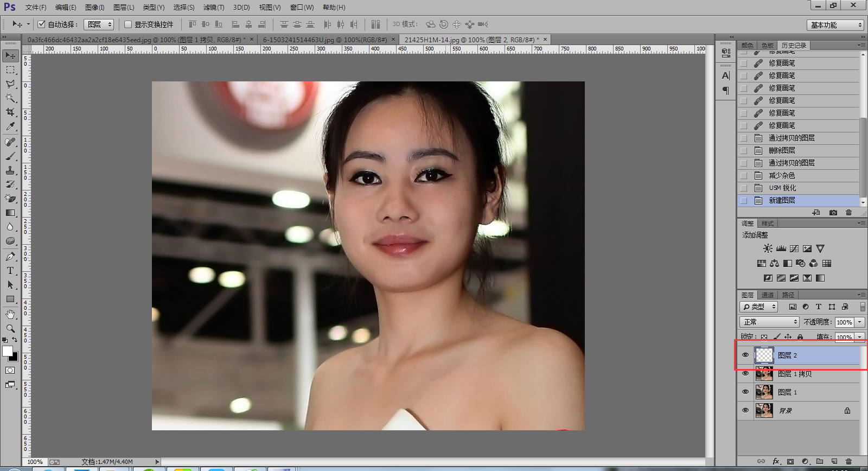Image resolution: width=868 pixels, height=471 pixels.
Task: Select history state USM 锐化
Action: point(799,188)
